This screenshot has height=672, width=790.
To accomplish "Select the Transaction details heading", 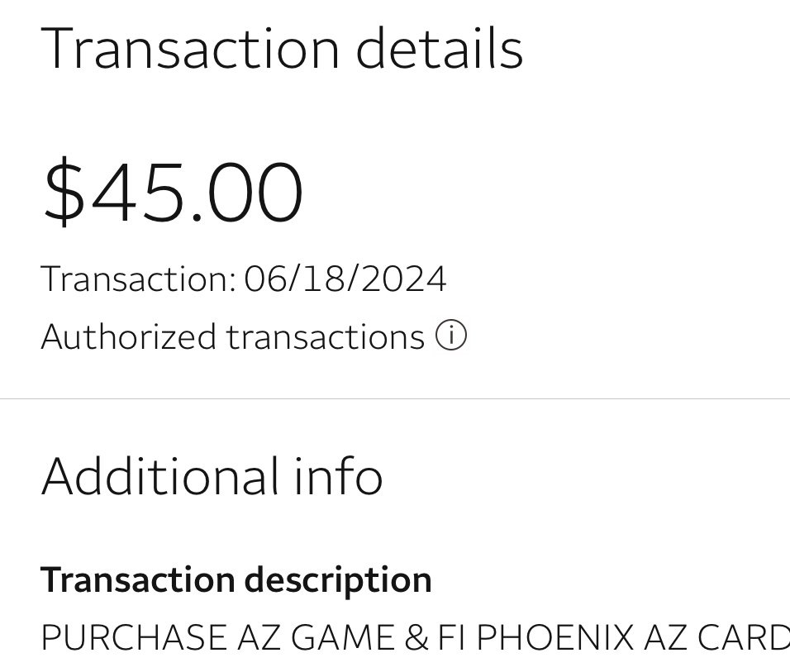I will tap(282, 49).
